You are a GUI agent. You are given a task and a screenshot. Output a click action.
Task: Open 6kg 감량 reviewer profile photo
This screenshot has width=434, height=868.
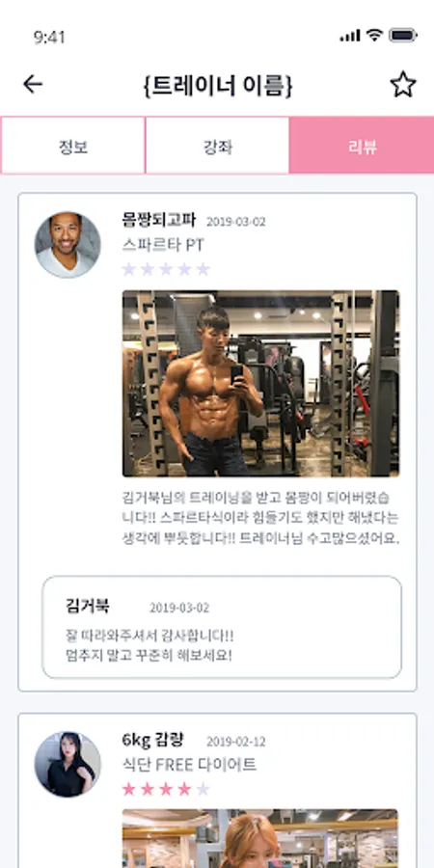pos(68,765)
